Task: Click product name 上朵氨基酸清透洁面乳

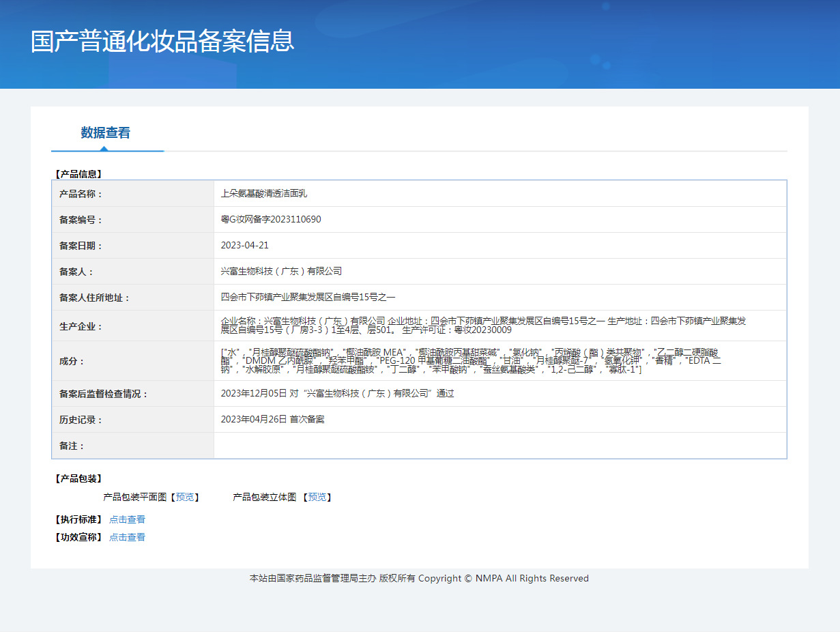Action: [x=264, y=193]
